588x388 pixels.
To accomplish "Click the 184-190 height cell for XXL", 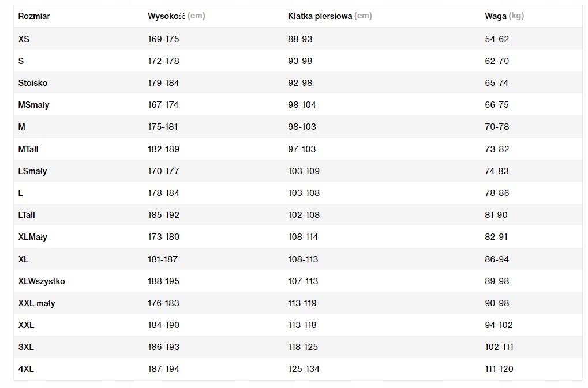I will coord(163,325).
